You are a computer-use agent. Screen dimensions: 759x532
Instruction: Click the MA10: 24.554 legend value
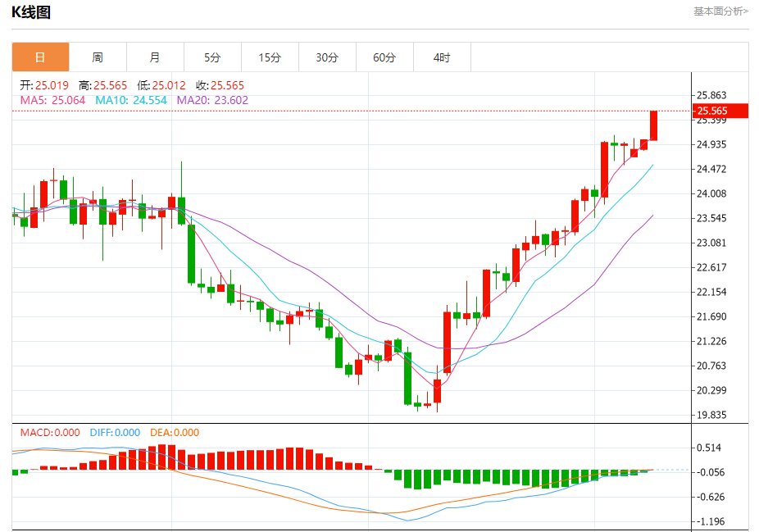(130, 100)
